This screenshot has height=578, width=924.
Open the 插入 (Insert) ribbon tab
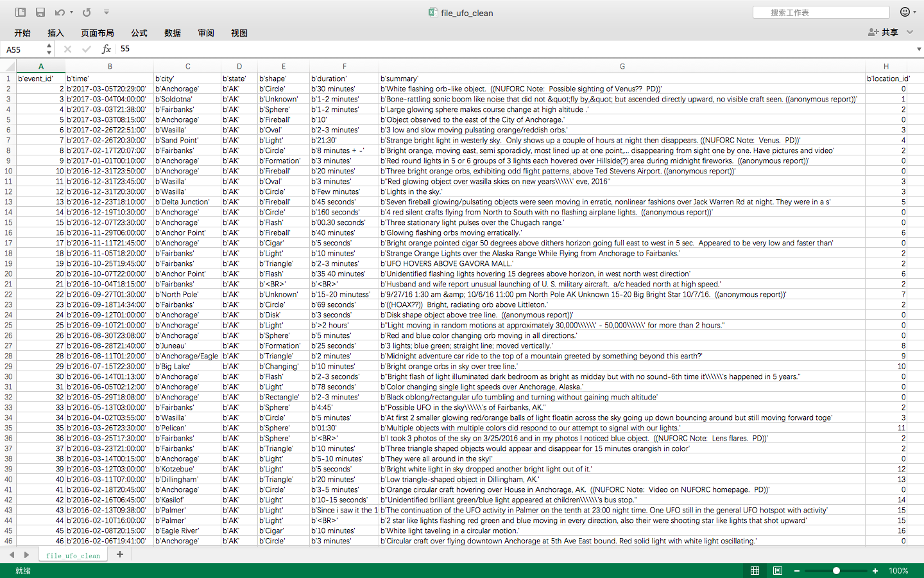tap(56, 33)
